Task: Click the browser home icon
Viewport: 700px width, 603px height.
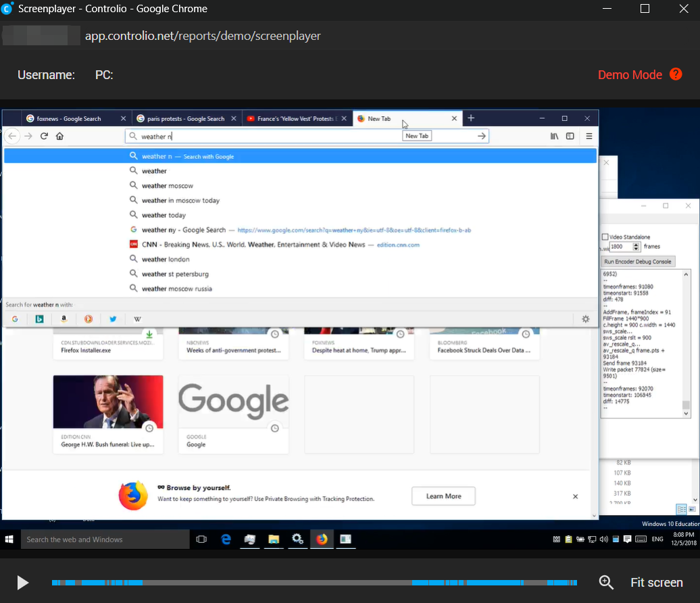Action: click(59, 136)
